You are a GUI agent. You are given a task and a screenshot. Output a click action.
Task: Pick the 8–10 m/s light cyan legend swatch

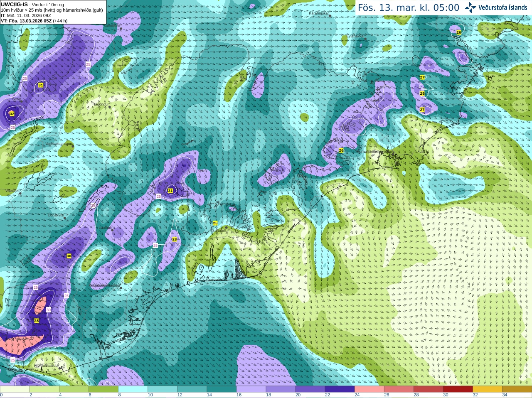(133, 389)
